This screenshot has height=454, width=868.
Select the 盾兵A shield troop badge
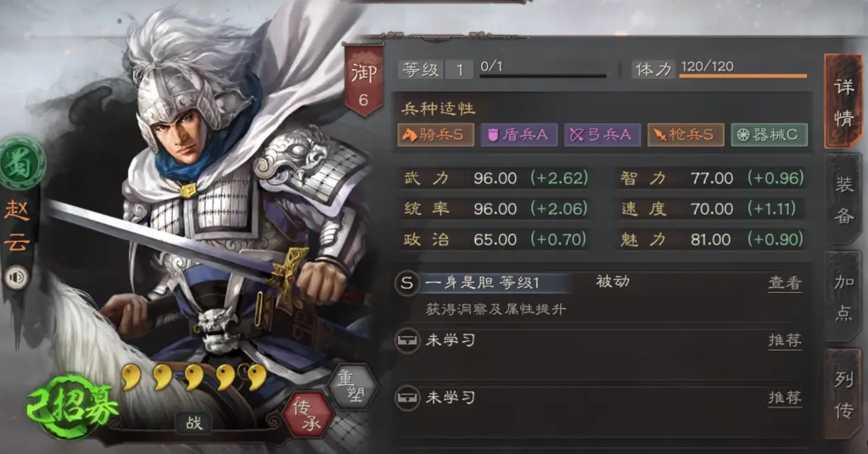point(518,135)
